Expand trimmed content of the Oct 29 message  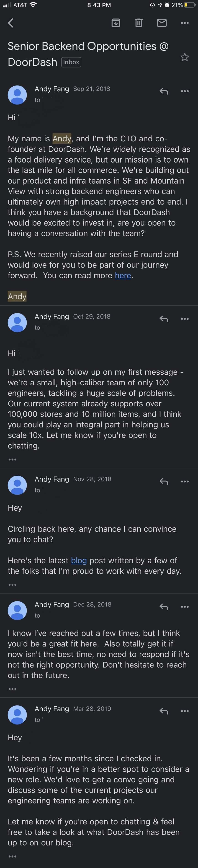pyautogui.click(x=13, y=459)
